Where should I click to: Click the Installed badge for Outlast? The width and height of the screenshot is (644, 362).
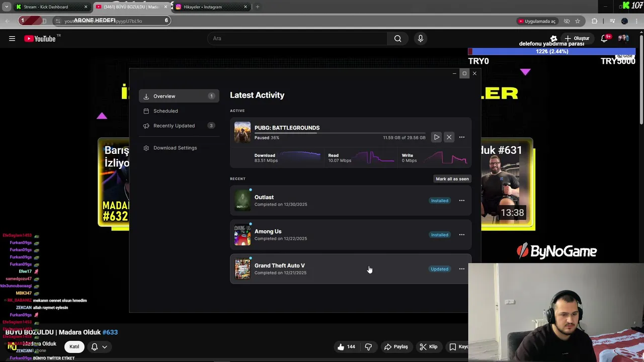(x=440, y=201)
